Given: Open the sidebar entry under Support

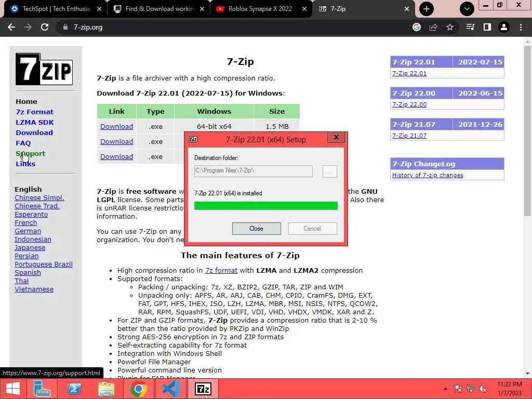Looking at the screenshot, I should (25, 164).
